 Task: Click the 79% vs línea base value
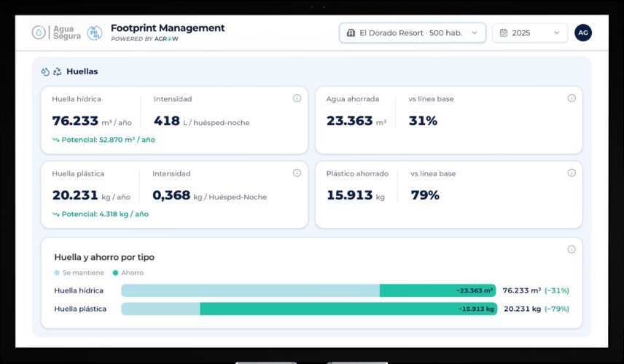tap(425, 196)
